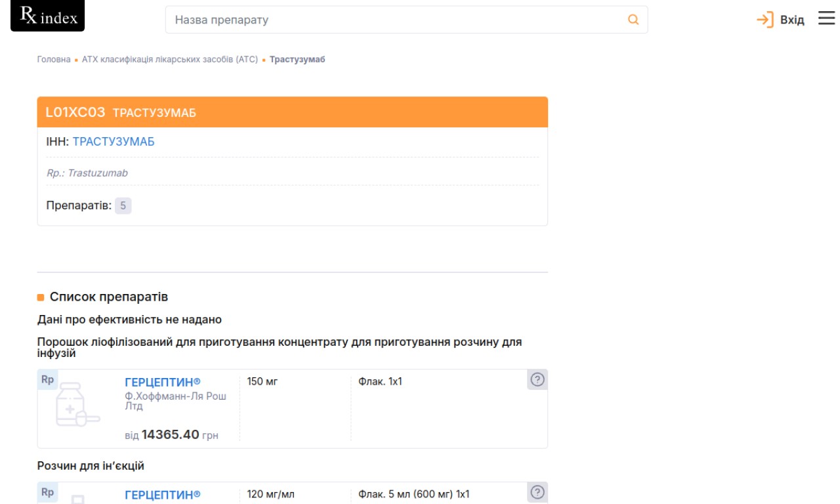Click the '150 мг' dosage cell
840x504 pixels.
pos(262,381)
